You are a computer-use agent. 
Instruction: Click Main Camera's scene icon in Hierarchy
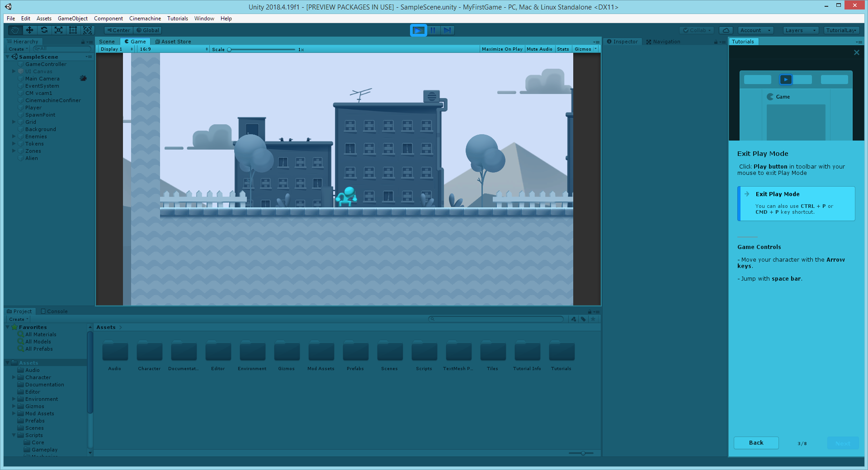(x=83, y=78)
